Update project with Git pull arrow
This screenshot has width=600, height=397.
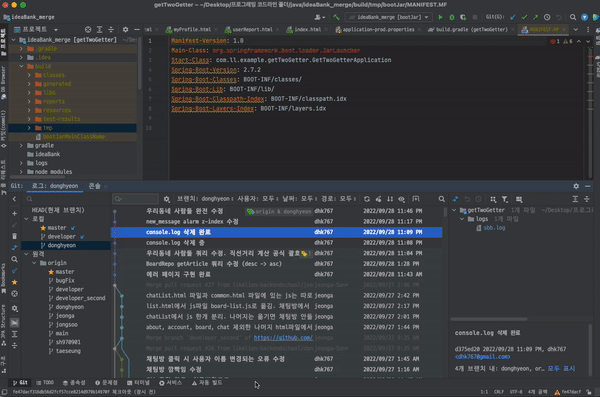(x=513, y=17)
